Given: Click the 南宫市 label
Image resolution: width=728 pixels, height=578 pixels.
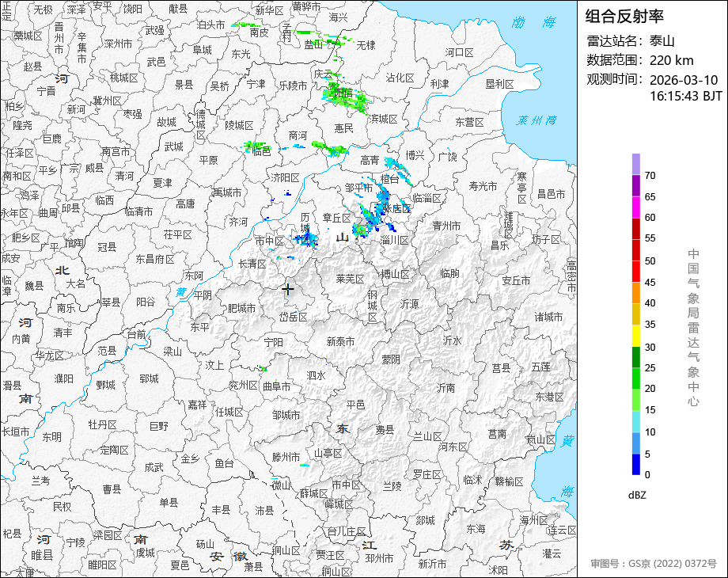Looking at the screenshot, I should (116, 151).
